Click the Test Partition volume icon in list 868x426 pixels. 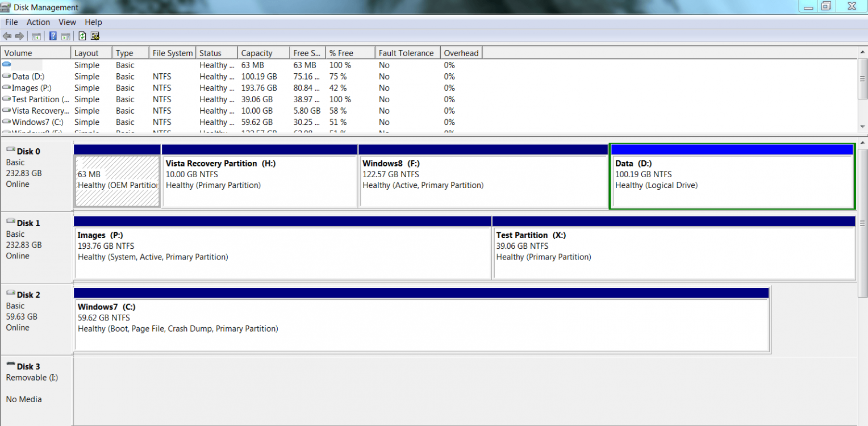[6, 99]
